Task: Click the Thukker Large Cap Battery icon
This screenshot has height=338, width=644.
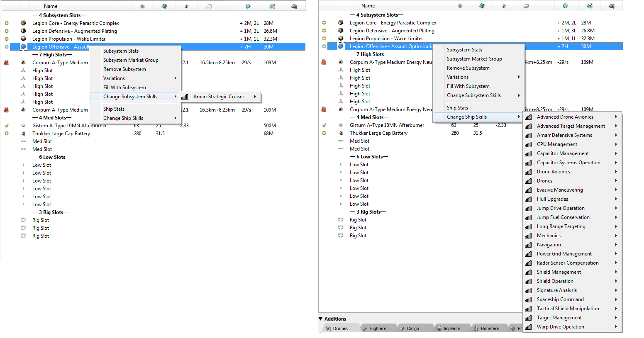Action: click(23, 133)
